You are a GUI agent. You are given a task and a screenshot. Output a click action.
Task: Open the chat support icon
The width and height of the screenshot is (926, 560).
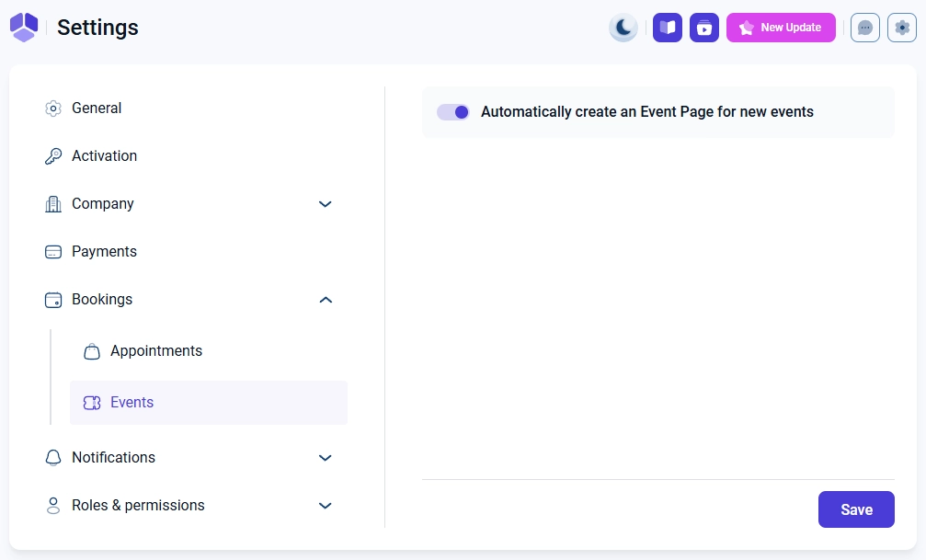tap(865, 28)
